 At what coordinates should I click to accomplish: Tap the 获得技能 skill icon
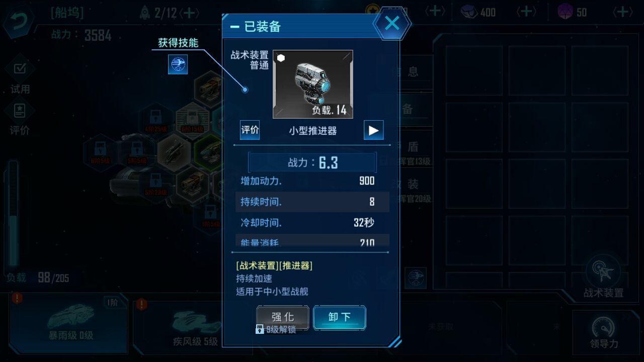click(178, 64)
